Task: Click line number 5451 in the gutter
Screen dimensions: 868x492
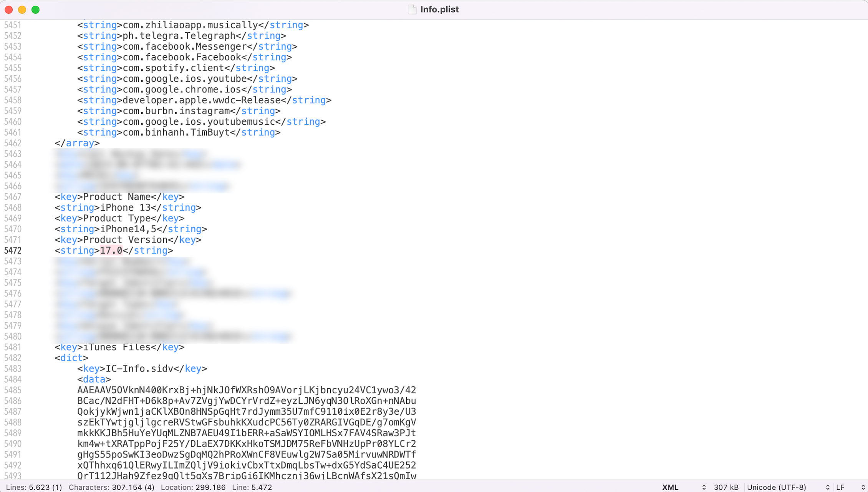Action: click(13, 25)
